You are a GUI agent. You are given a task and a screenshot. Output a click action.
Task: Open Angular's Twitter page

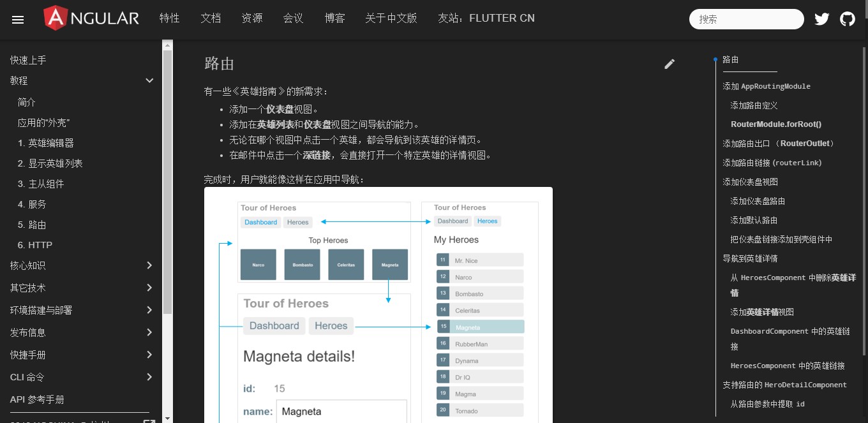[821, 19]
